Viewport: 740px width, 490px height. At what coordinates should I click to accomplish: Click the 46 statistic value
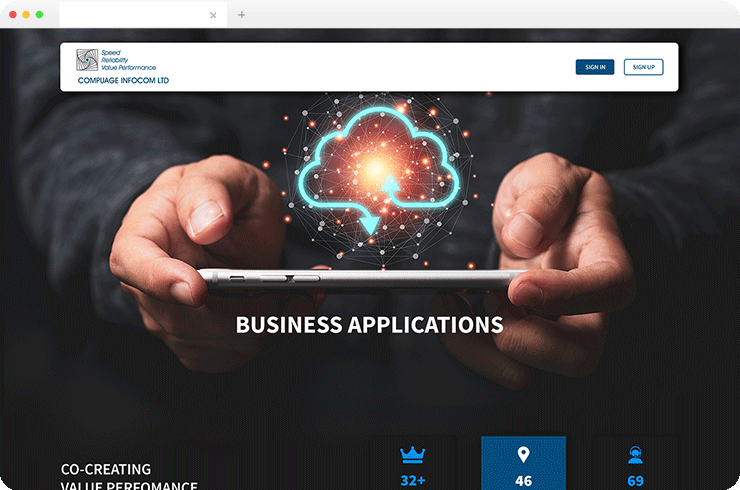pos(523,481)
